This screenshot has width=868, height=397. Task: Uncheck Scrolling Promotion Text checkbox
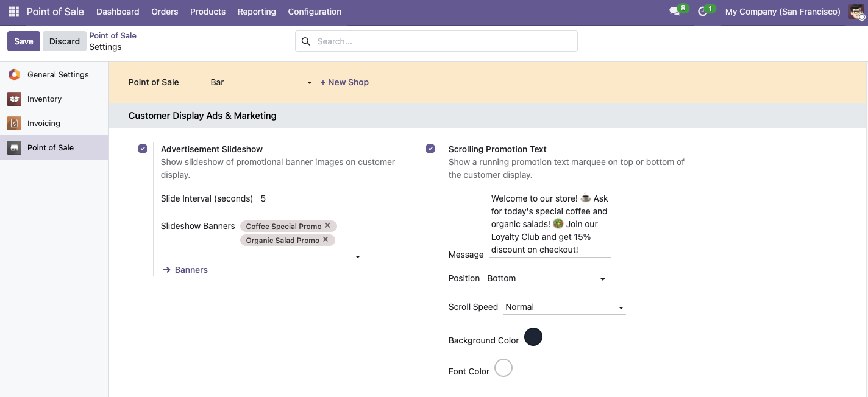[x=430, y=149]
